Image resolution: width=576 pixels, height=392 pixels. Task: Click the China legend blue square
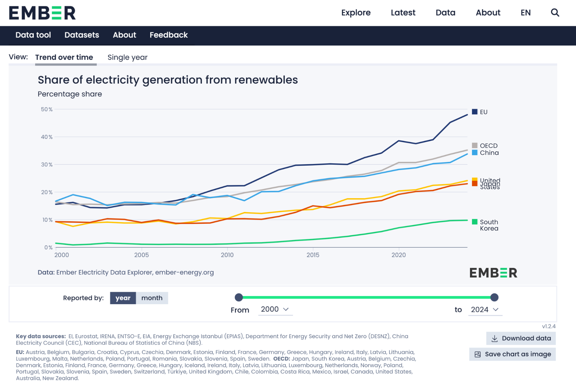pos(475,153)
